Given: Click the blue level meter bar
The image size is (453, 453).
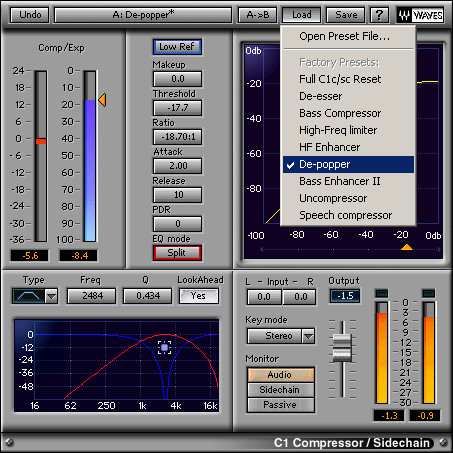Looking at the screenshot, I should (90, 156).
